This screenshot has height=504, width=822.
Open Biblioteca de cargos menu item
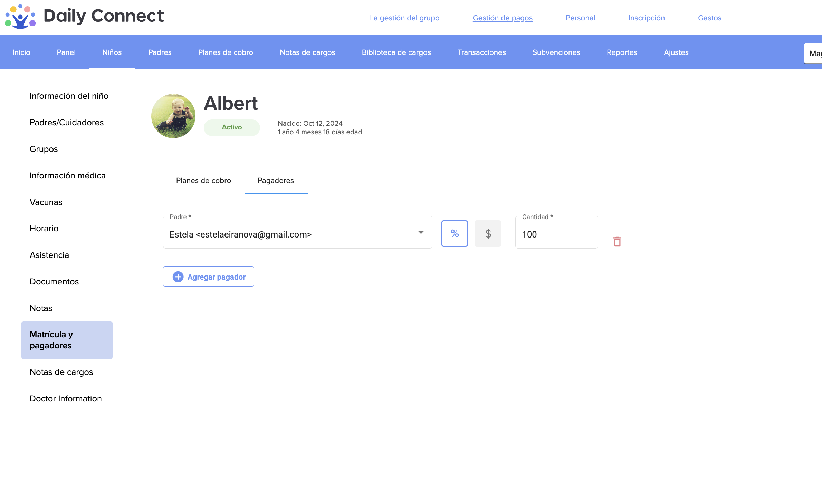(396, 52)
